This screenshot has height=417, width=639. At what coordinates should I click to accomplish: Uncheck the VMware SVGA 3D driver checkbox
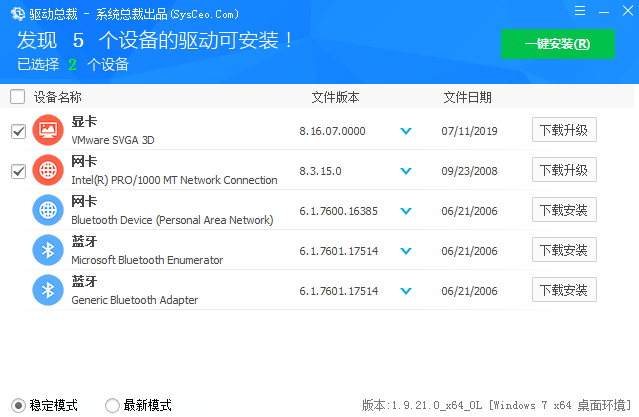coord(18,131)
